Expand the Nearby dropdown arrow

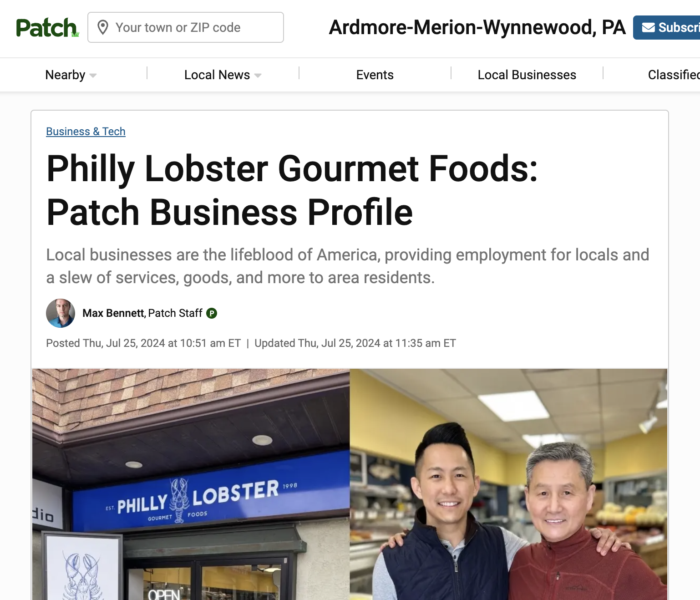tap(93, 76)
